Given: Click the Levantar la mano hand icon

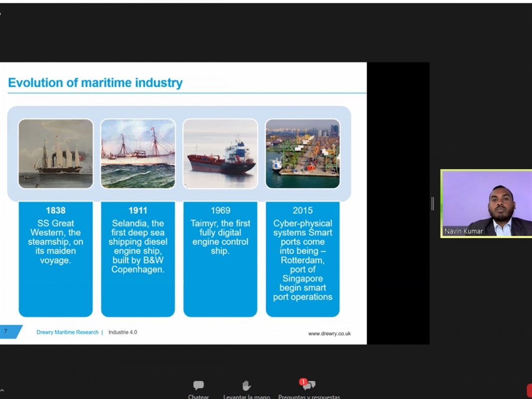Looking at the screenshot, I should tap(246, 385).
